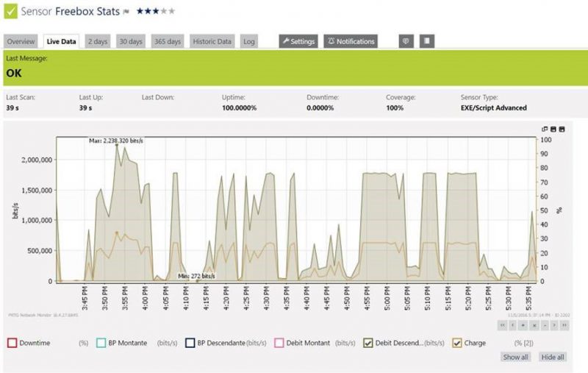Screen dimensions: 588x373
Task: Click the Downtime value 0.0000%
Action: (320, 107)
